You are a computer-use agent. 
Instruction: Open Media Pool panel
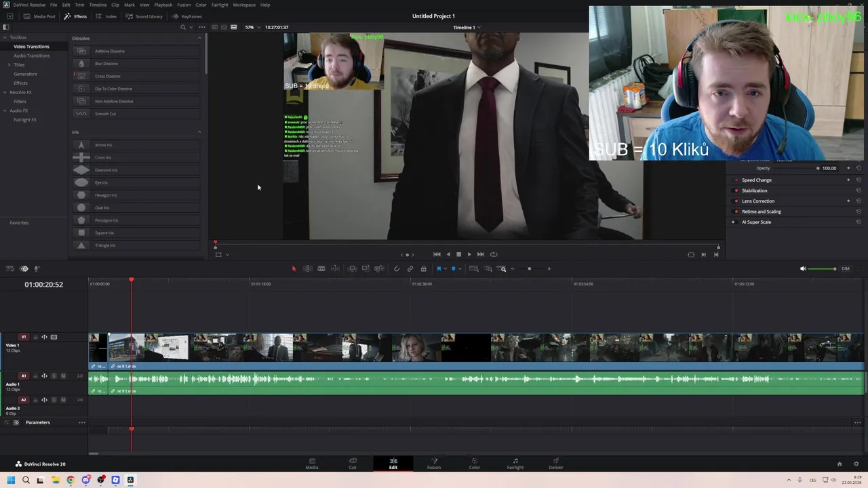39,16
